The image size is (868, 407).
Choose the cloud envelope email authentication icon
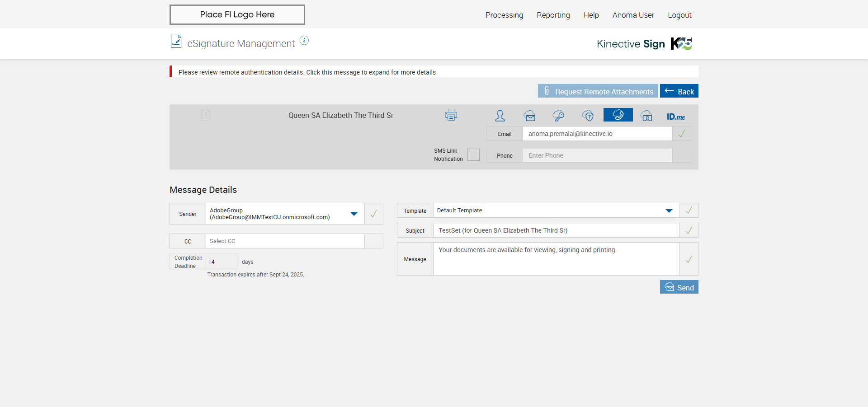coord(529,116)
